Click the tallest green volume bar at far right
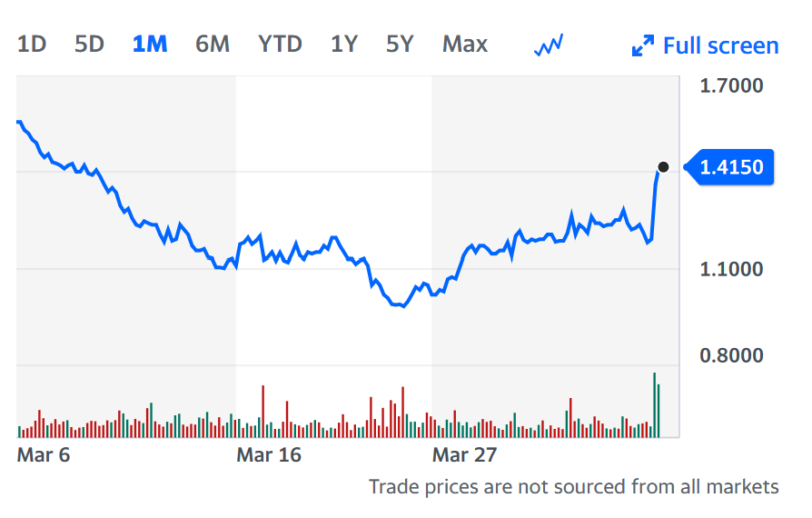Viewport: 812px width, 518px height. 654,405
